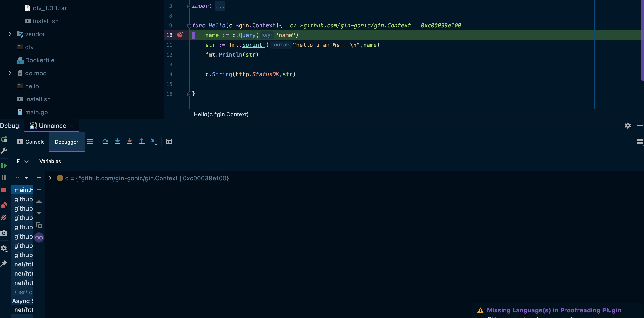Rerun debug session with green arrow

tap(4, 139)
